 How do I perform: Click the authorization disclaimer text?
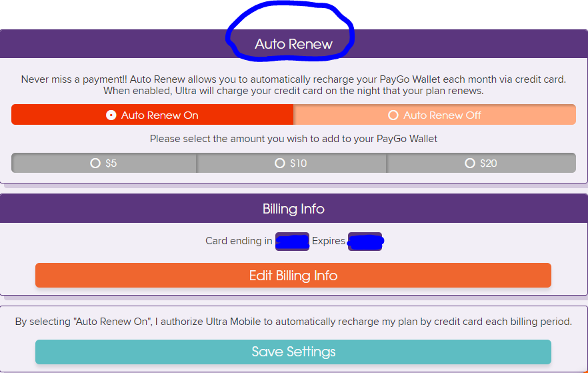(293, 322)
